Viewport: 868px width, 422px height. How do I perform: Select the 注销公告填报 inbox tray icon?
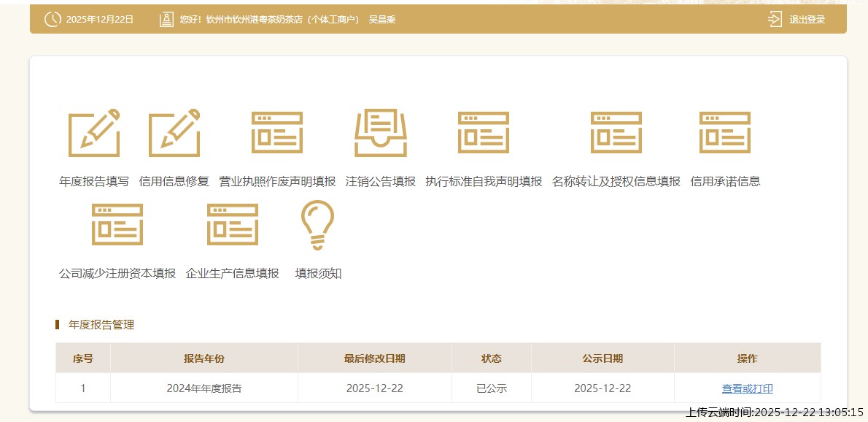tap(380, 133)
